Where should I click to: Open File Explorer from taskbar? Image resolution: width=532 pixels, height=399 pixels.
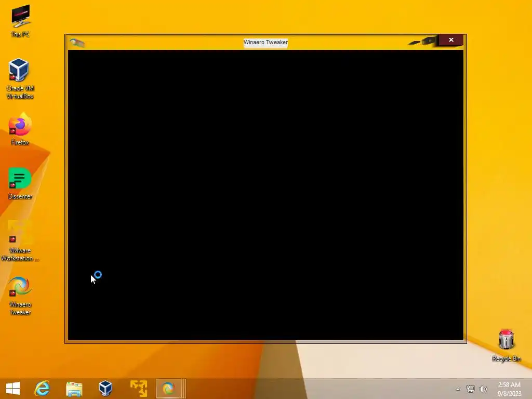pos(74,389)
